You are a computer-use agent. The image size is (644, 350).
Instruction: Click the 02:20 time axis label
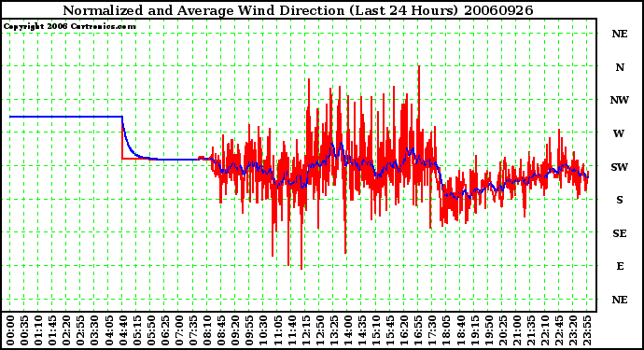tap(66, 330)
